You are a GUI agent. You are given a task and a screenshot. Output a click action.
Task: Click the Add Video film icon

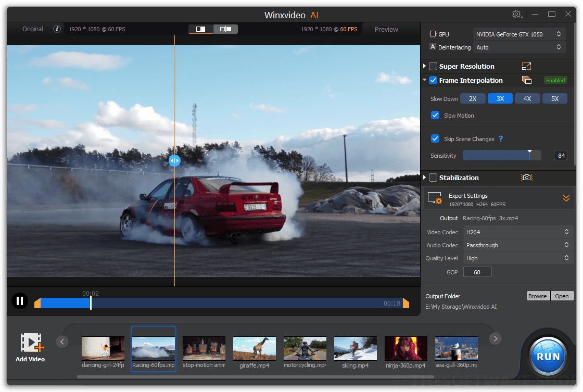point(32,343)
